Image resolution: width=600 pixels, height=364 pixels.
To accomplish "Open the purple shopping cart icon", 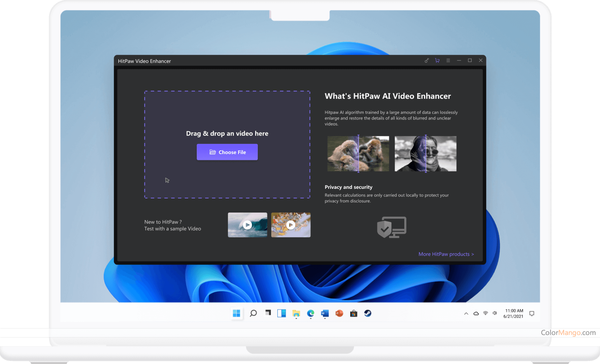I will [437, 61].
